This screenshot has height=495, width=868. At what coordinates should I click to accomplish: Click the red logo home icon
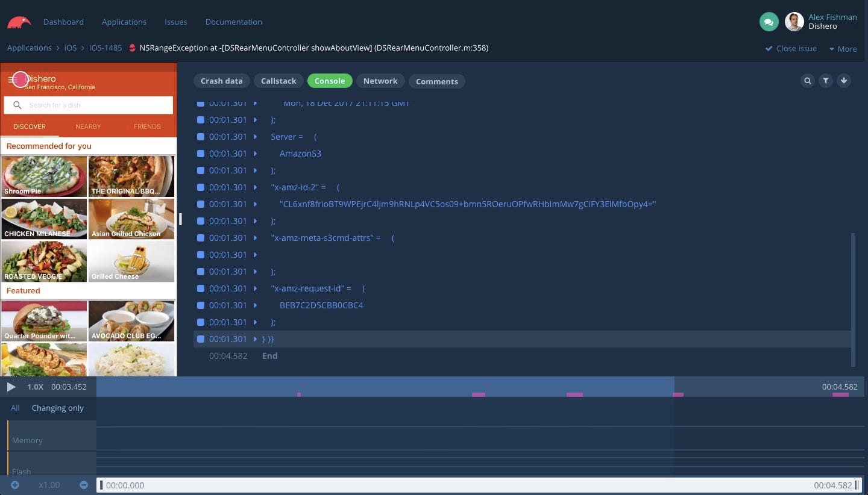19,22
